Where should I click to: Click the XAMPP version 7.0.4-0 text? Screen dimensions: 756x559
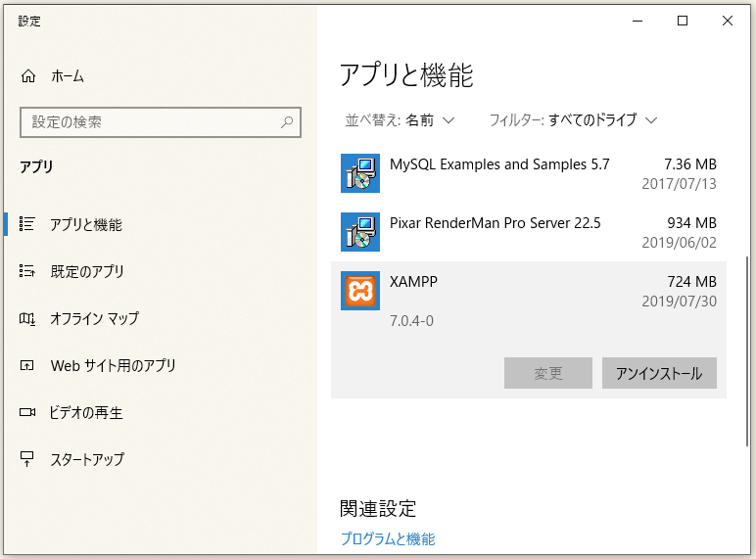411,321
